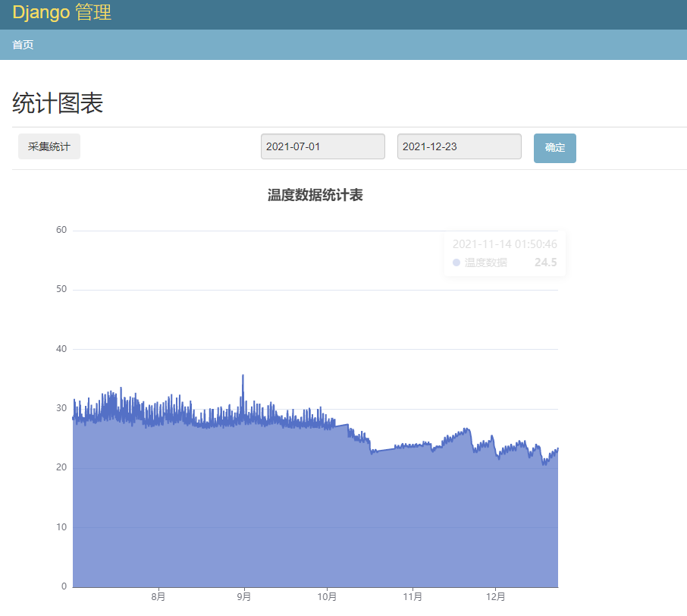Image resolution: width=687 pixels, height=616 pixels.
Task: Click the y-axis label 10
Action: (x=61, y=526)
